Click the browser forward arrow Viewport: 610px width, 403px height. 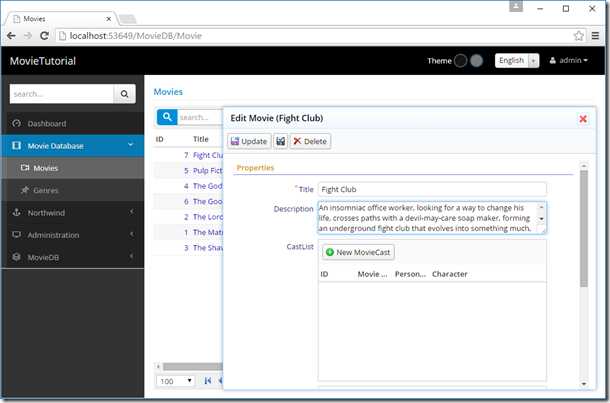pos(28,36)
